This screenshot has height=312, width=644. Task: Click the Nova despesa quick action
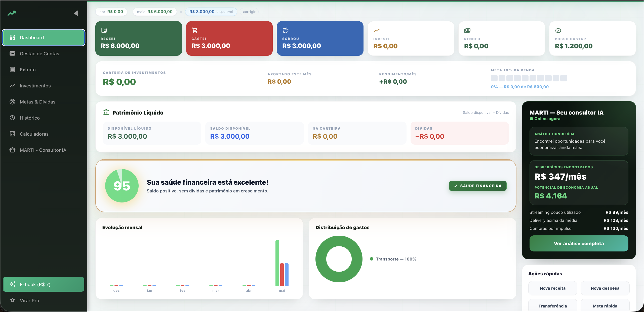605,288
